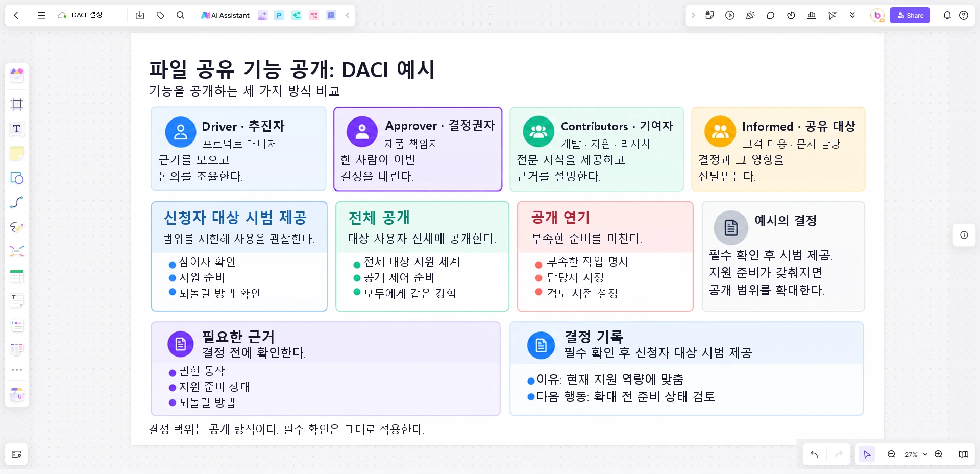Expand more tools double chevron

(852, 15)
